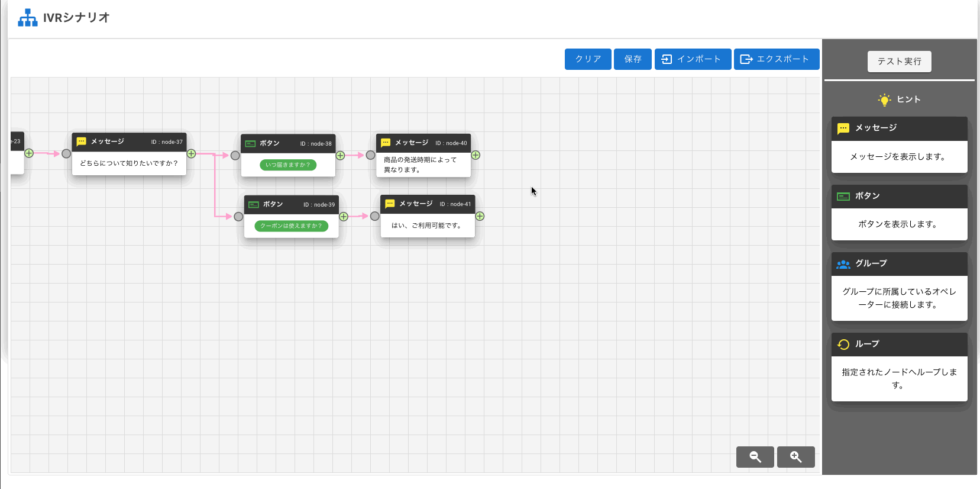Click the エクスポート button

click(776, 59)
